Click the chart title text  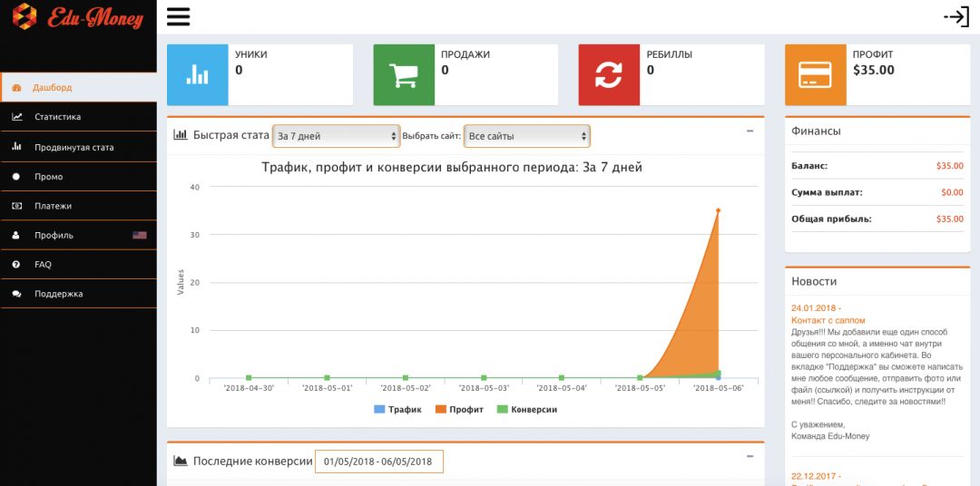(x=452, y=168)
